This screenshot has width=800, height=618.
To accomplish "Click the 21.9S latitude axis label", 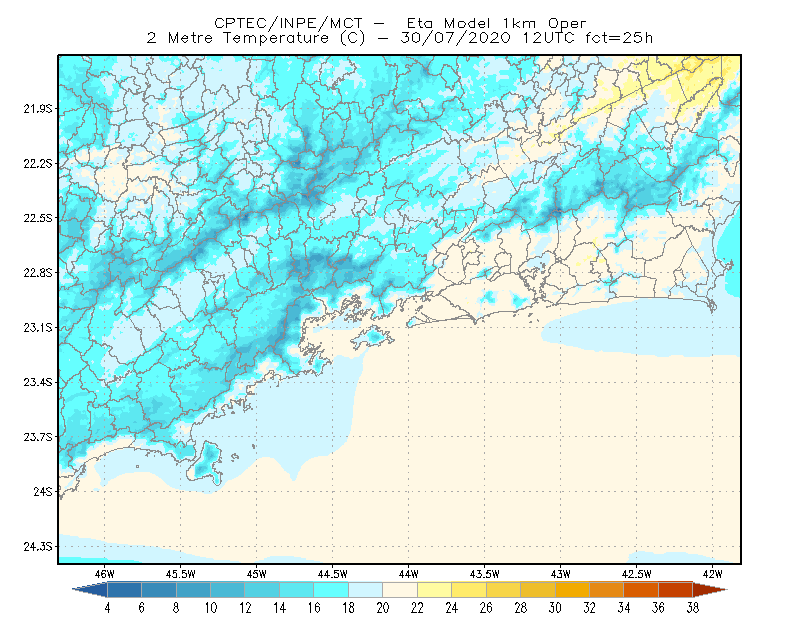I will [x=38, y=109].
